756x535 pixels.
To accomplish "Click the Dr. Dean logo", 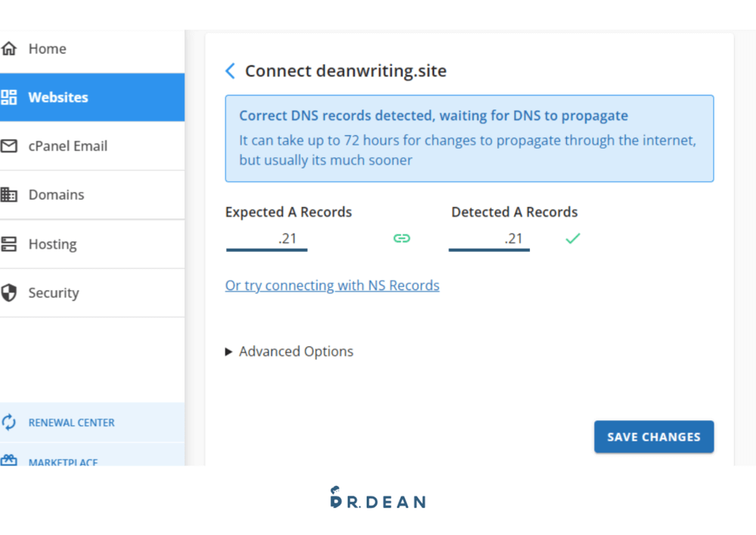I will [x=377, y=499].
